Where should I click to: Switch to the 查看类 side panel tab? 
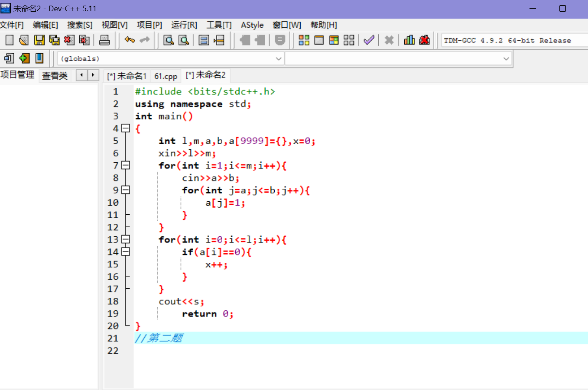(x=55, y=76)
